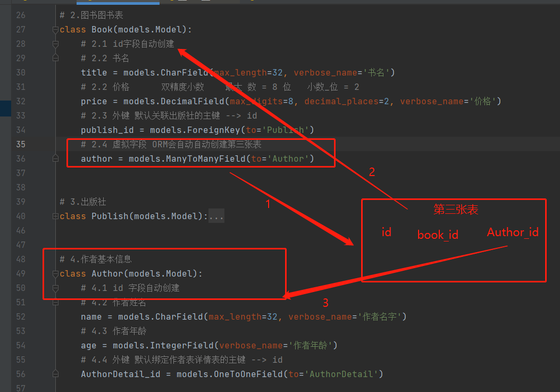
Task: Click the 'publish_id' variable
Action: point(107,130)
